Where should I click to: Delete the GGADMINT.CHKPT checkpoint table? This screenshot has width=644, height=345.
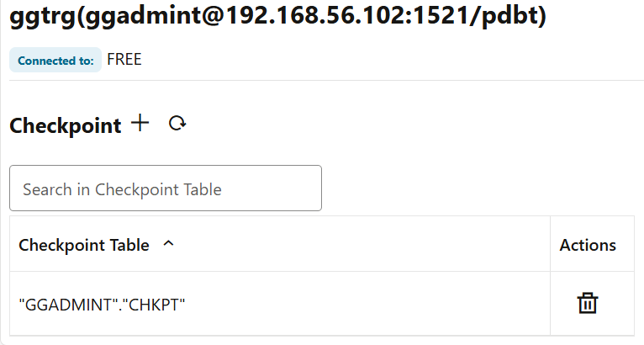click(x=588, y=304)
